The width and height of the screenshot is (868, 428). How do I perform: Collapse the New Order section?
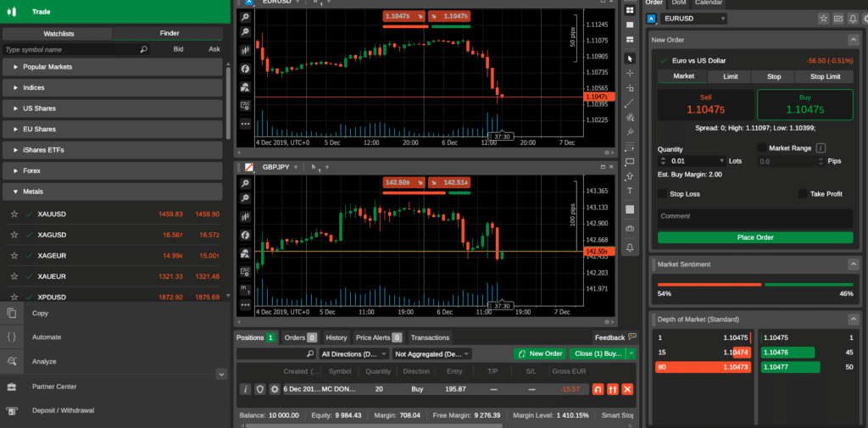[x=853, y=40]
